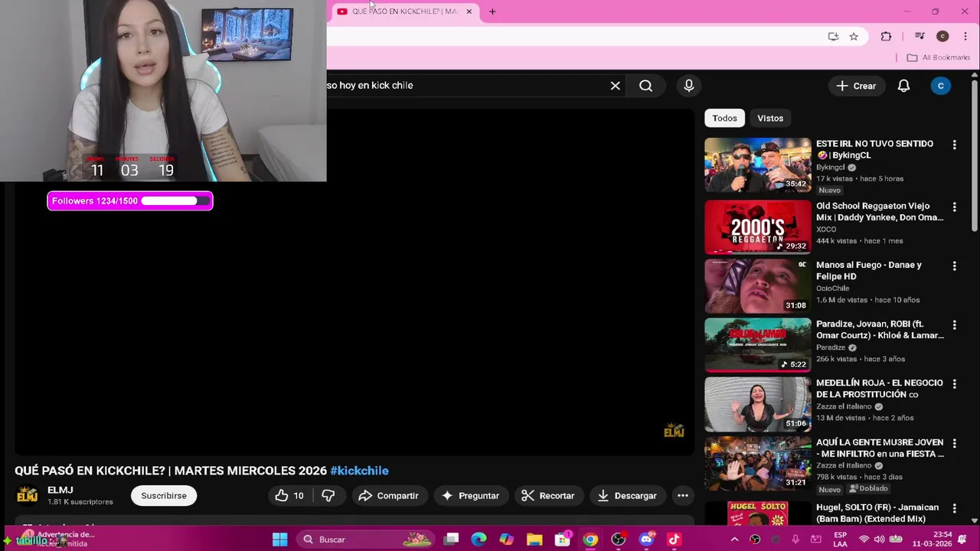980x551 pixels.
Task: Open options for Hugel SOLTO video
Action: (x=954, y=509)
